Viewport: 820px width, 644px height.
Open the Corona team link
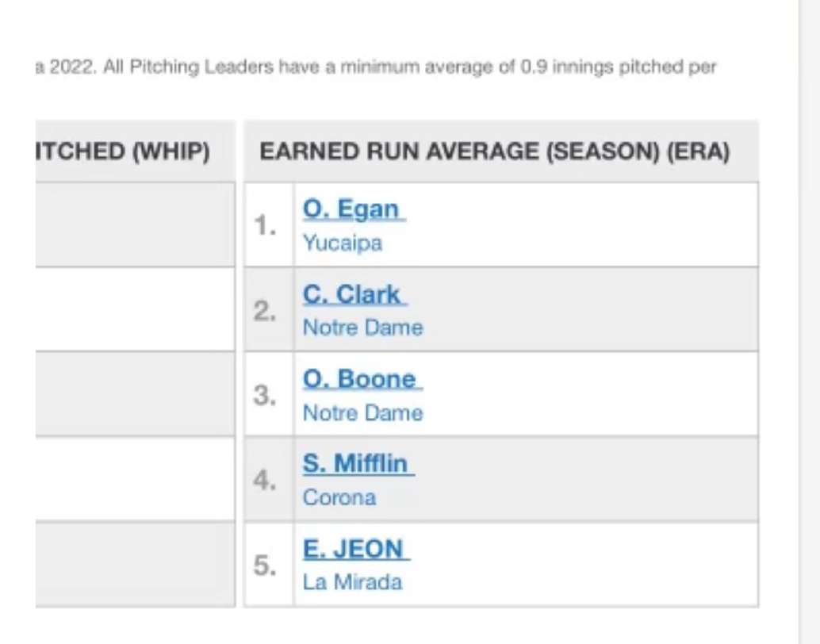[339, 497]
